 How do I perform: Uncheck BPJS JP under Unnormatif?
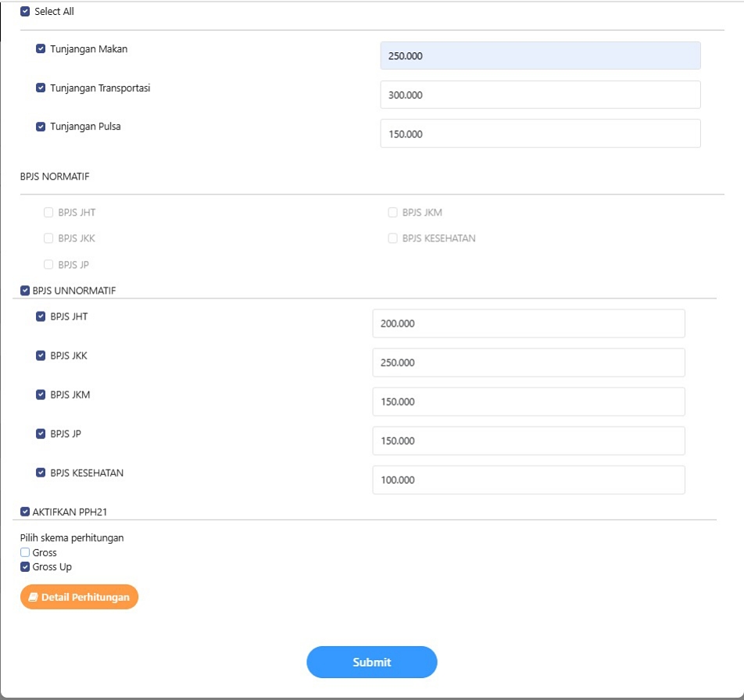[41, 434]
